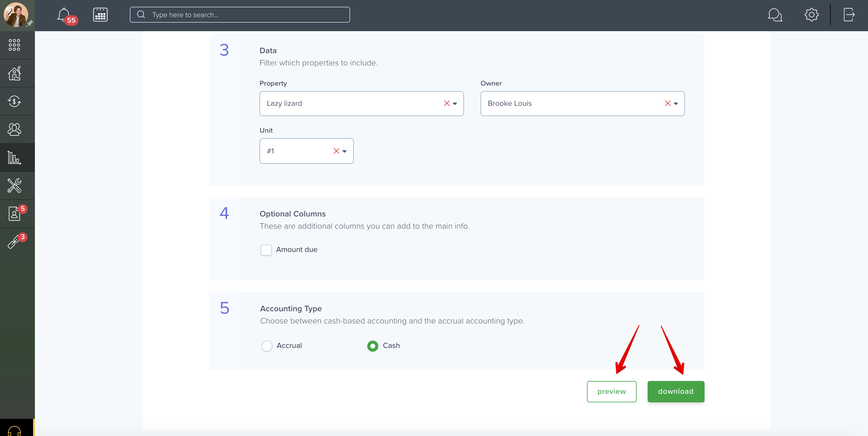Check the Amount due checkbox

pos(266,250)
